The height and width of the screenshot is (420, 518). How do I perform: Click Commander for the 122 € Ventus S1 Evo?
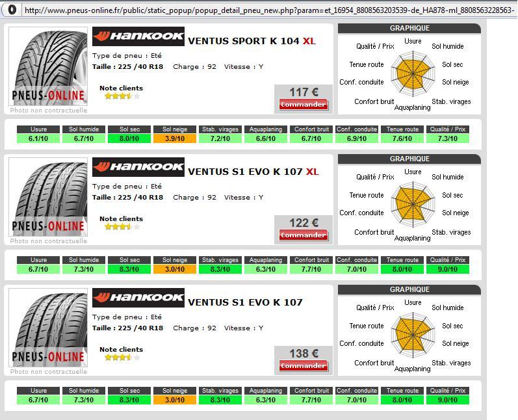click(304, 235)
